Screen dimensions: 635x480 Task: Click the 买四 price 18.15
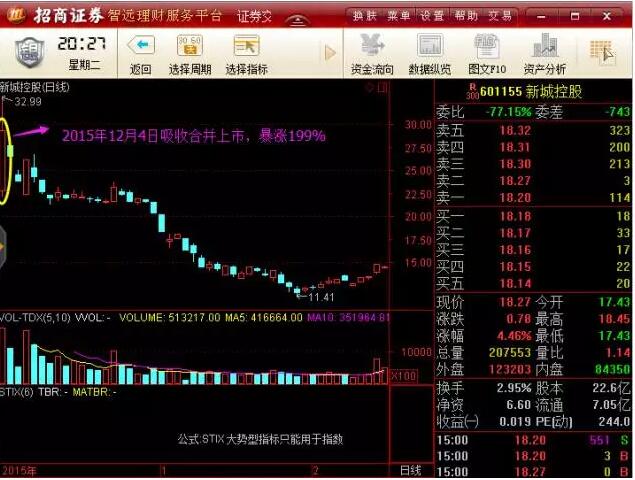515,267
